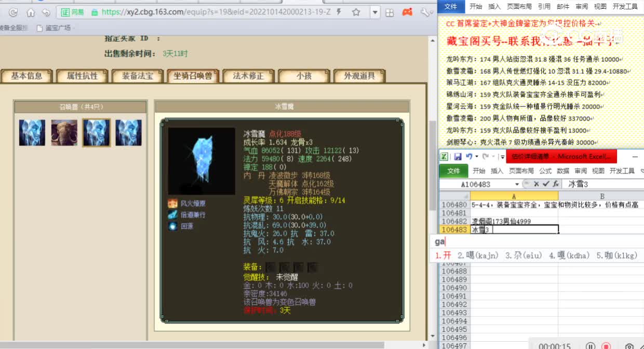This screenshot has width=644, height=349.
Task: Expand the Excel Name Box dropdown
Action: pos(517,184)
